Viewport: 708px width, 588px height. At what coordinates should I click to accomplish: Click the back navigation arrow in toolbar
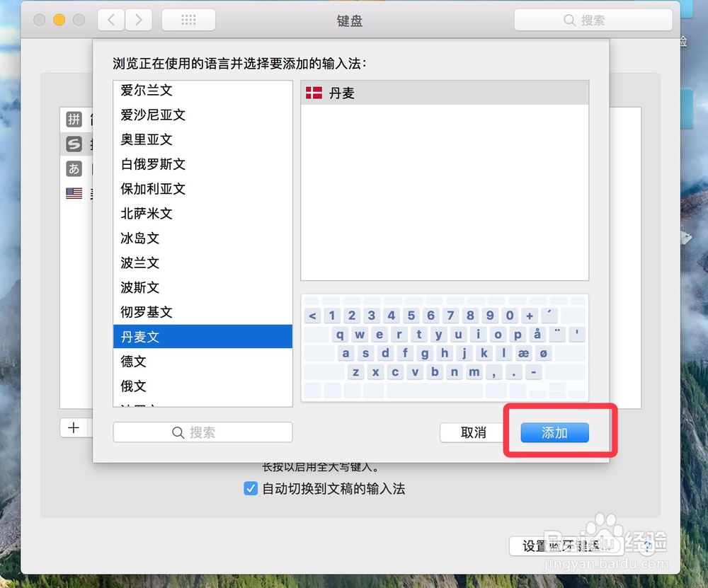[111, 20]
